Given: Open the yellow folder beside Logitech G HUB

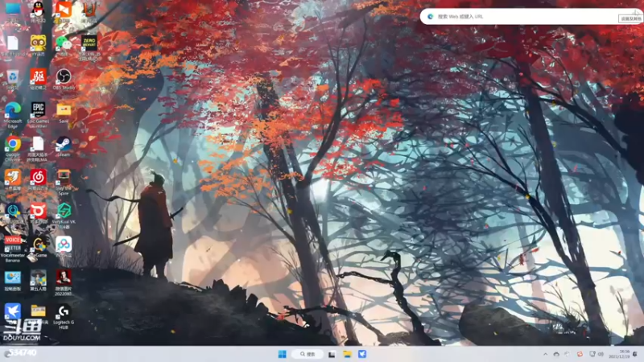Looking at the screenshot, I should tap(38, 311).
